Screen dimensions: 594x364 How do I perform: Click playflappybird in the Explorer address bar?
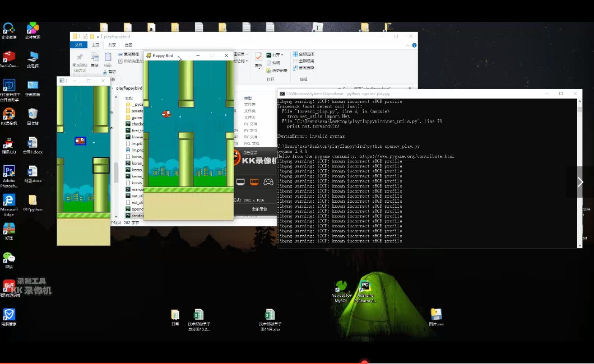pos(129,88)
